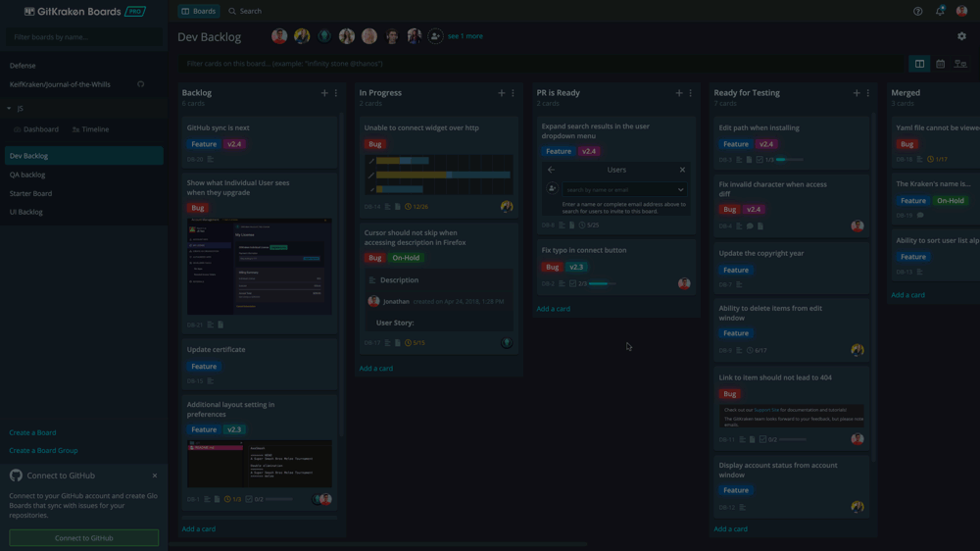Open the Fix typo in connect button card
The width and height of the screenshot is (980, 551).
point(615,267)
